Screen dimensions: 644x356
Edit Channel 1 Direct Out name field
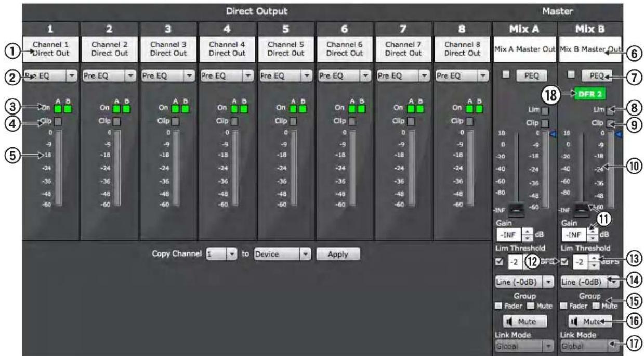point(50,49)
